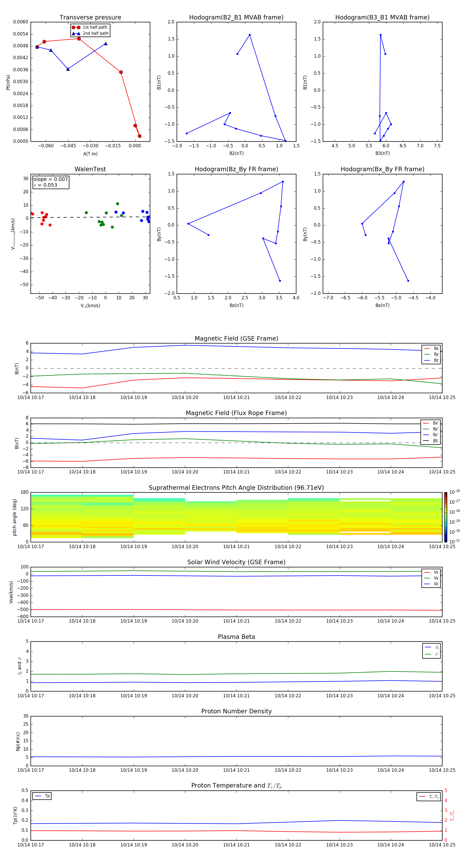Click the "Transverse pressure" plot title
This screenshot has height=868, width=473.
(90, 18)
